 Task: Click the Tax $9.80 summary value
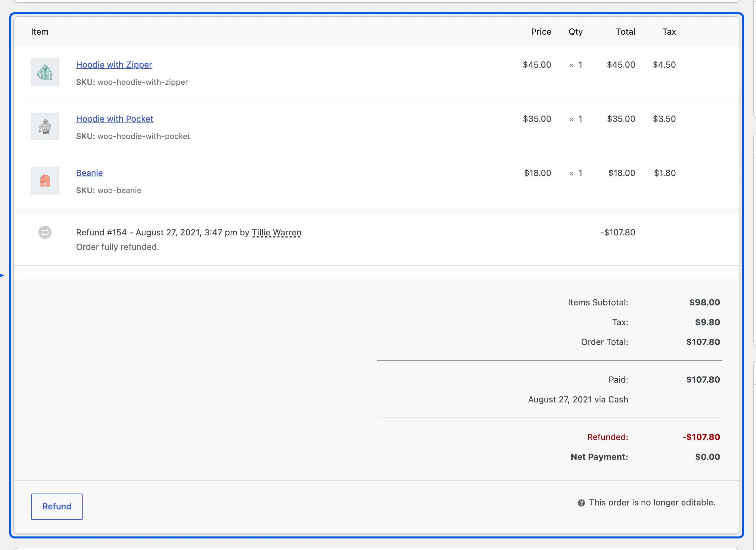pyautogui.click(x=707, y=322)
